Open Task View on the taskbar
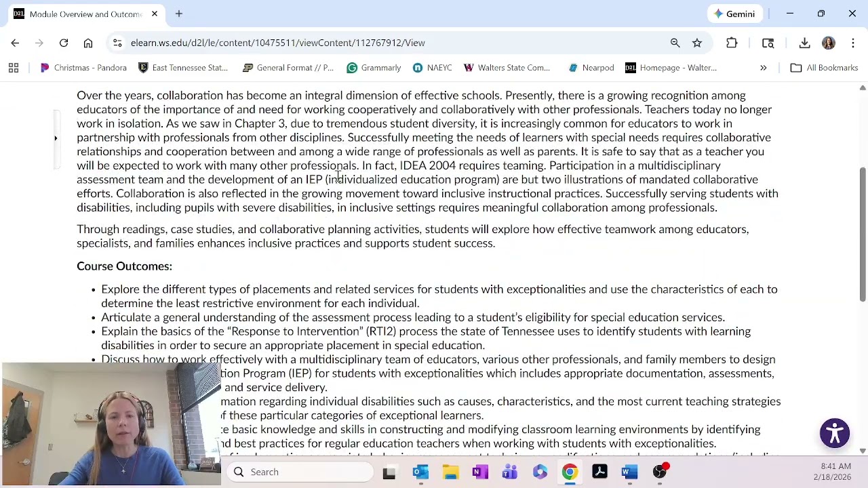The height and width of the screenshot is (488, 868). tap(389, 472)
